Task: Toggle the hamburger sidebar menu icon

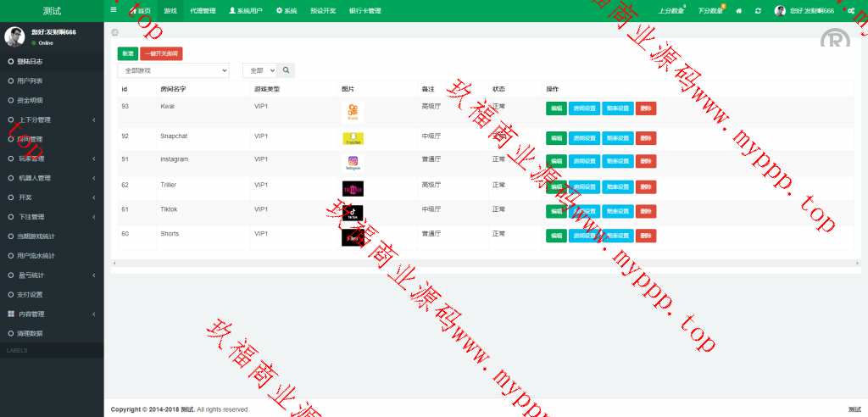Action: [x=114, y=10]
